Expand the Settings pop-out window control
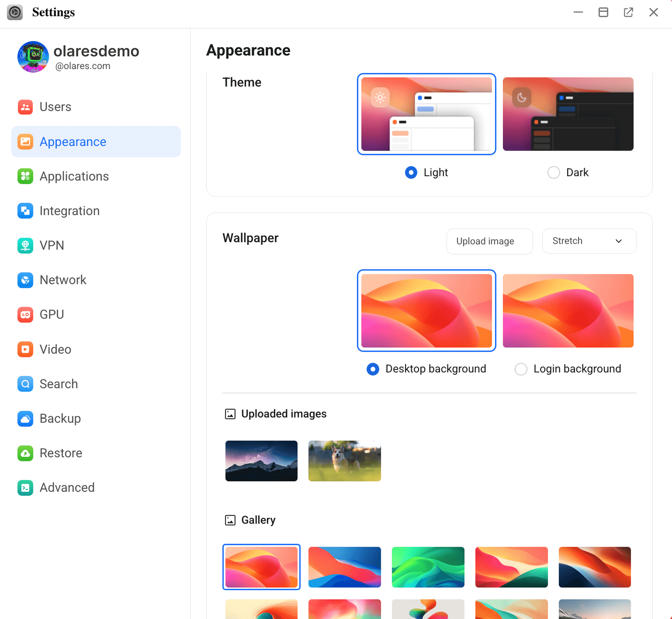Viewport: 672px width, 619px height. click(628, 12)
